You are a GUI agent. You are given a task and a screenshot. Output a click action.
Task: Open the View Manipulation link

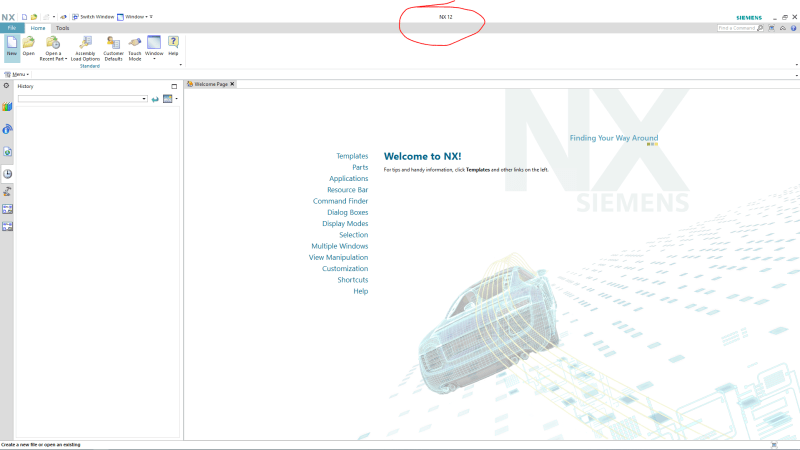pyautogui.click(x=338, y=257)
